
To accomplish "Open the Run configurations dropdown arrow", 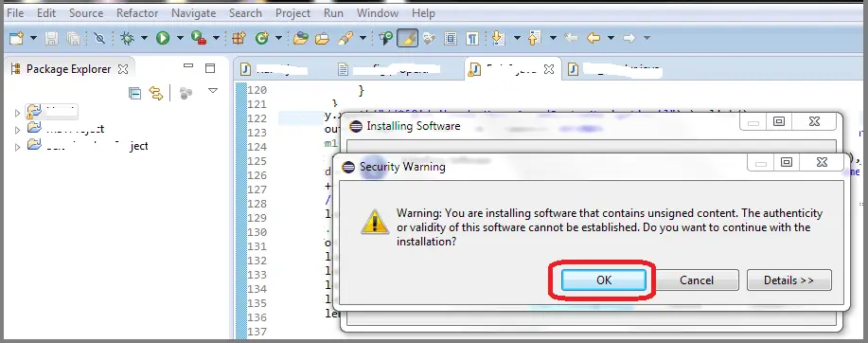I will [x=179, y=38].
